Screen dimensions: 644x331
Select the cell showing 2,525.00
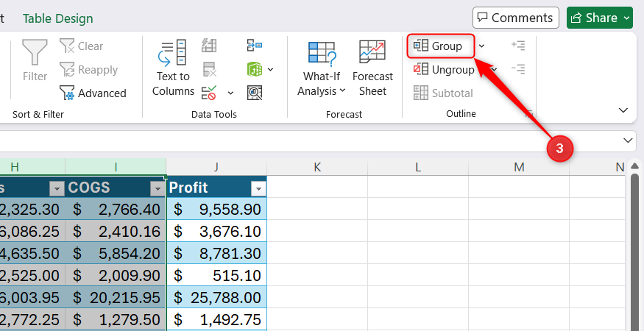[x=32, y=275]
